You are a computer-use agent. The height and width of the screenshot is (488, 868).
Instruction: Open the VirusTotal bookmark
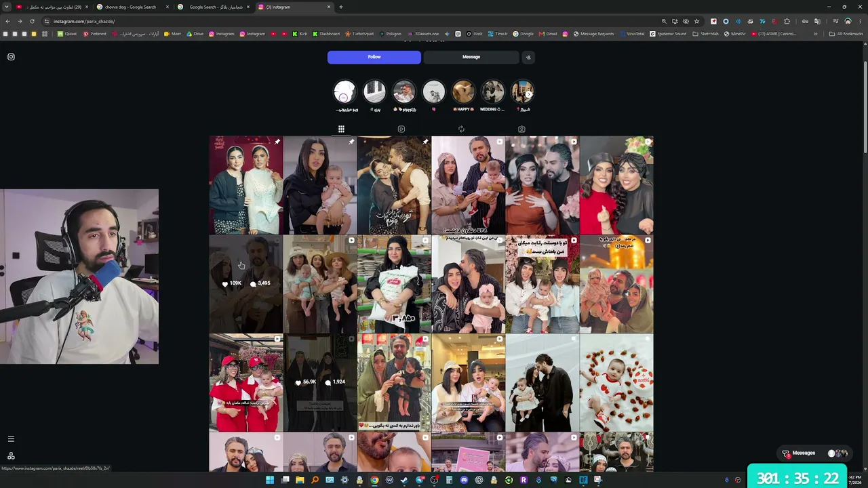coord(632,34)
